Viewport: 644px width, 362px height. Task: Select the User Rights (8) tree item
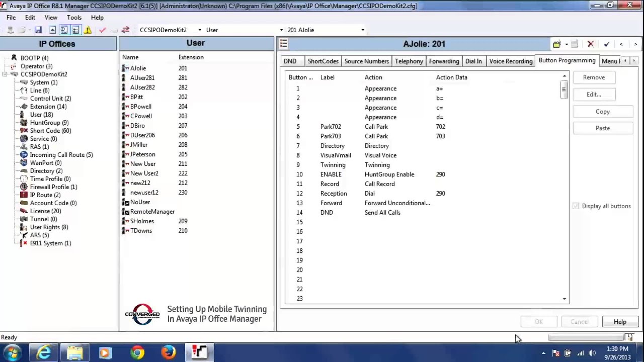point(49,227)
